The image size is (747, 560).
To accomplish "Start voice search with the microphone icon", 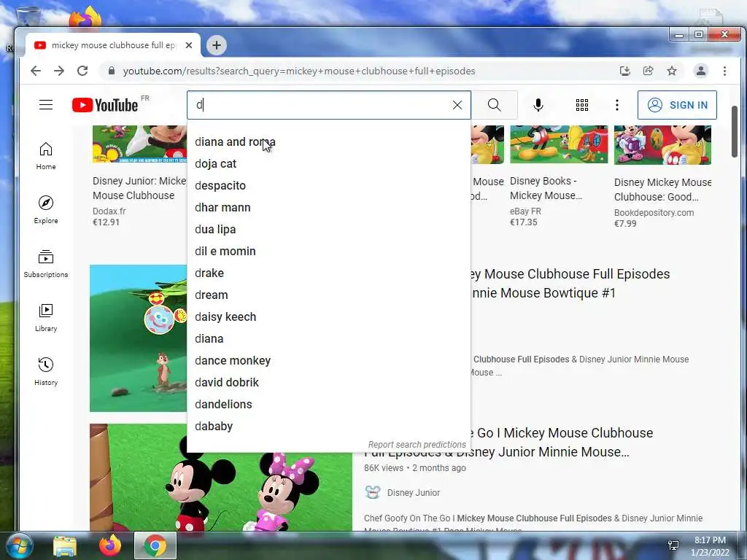I will pyautogui.click(x=538, y=105).
